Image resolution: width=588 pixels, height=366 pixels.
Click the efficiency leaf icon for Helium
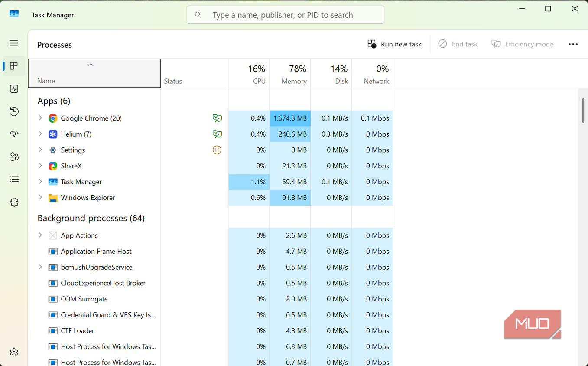click(217, 134)
